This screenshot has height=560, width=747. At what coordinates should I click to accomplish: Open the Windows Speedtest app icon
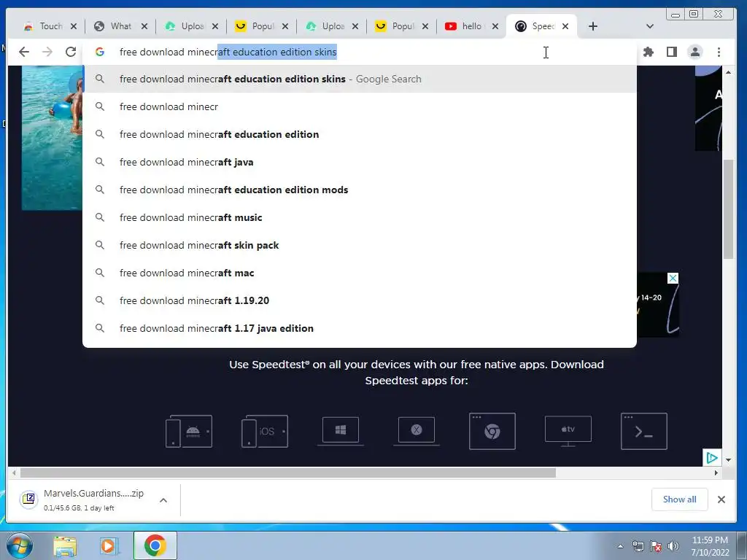point(340,431)
